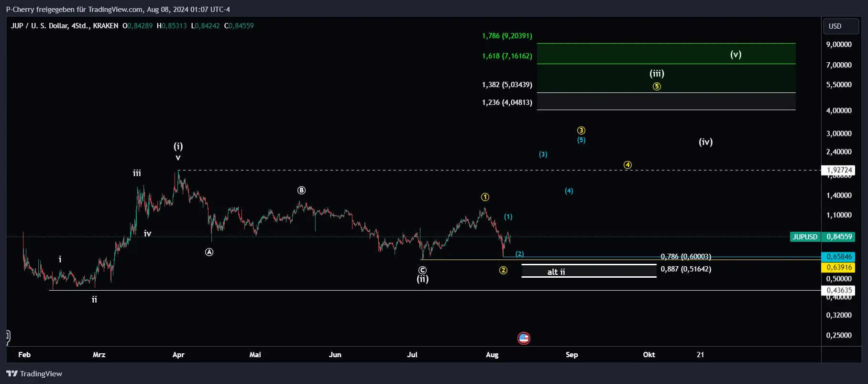Click the 1,10000 price axis tick
This screenshot has width=868, height=384.
[x=839, y=215]
